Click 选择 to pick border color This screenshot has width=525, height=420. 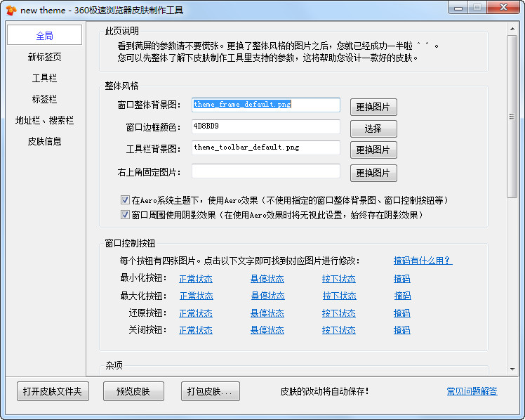coord(373,129)
